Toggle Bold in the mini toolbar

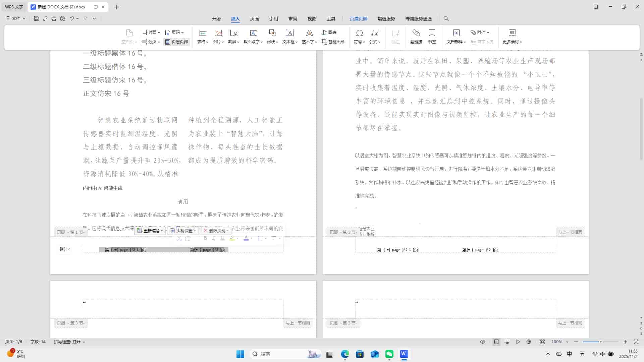pos(205,238)
